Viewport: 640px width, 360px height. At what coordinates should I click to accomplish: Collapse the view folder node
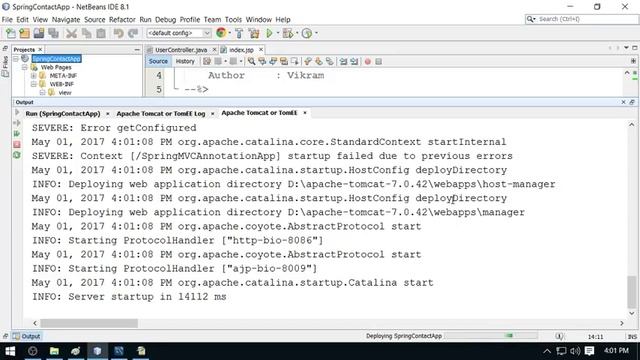point(42,93)
